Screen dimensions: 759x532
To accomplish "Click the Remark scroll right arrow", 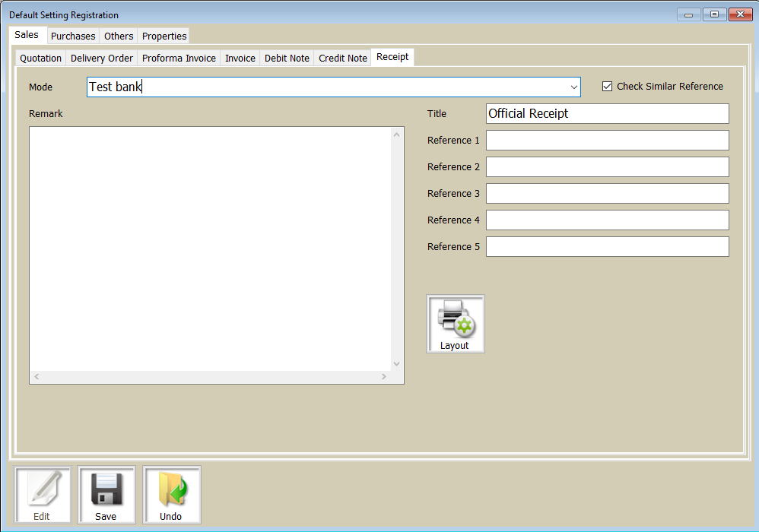I will pyautogui.click(x=384, y=376).
